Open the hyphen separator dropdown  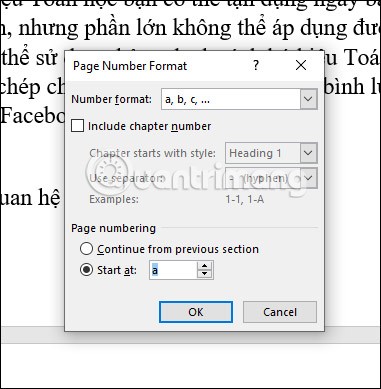tap(308, 178)
